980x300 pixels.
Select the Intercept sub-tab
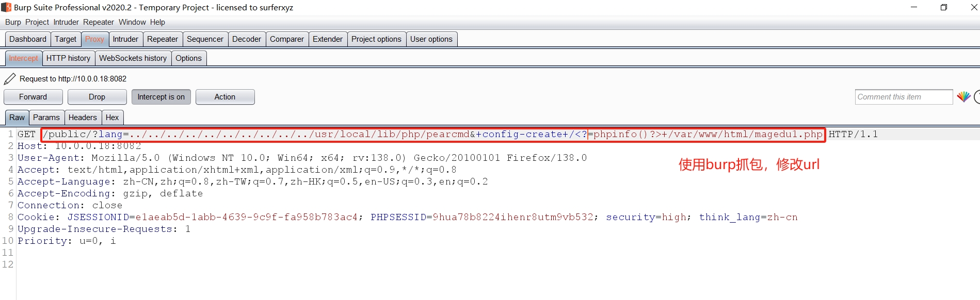tap(23, 58)
